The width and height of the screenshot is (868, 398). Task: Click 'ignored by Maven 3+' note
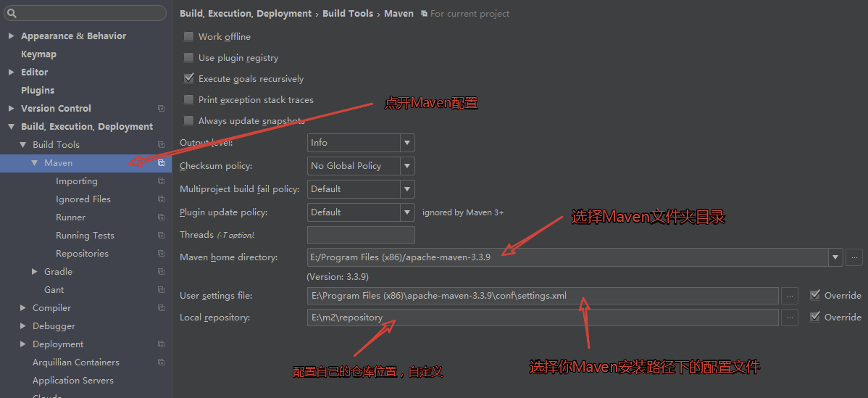coord(463,212)
